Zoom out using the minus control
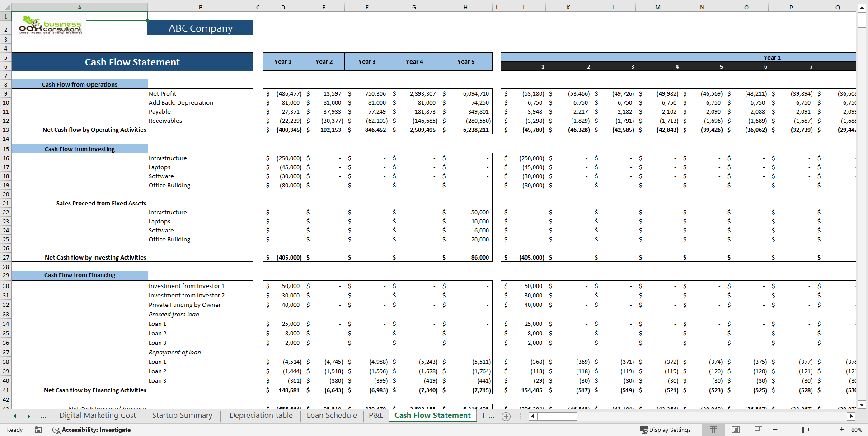 click(774, 430)
